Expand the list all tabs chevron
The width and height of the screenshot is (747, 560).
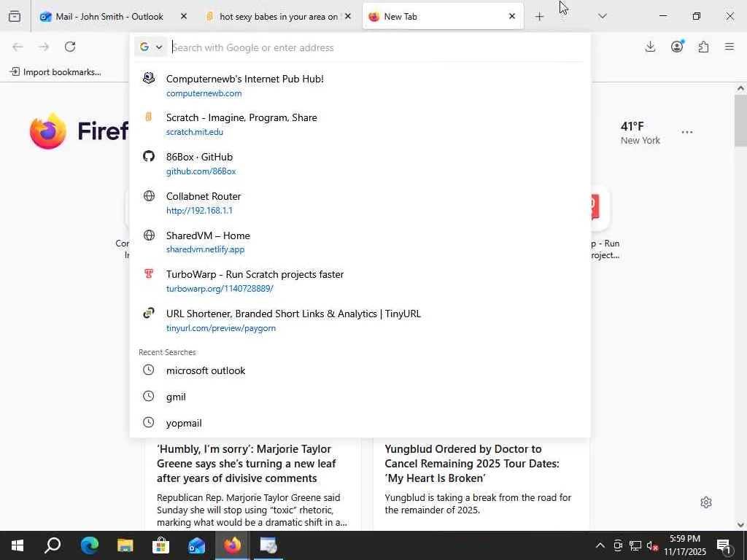(602, 16)
